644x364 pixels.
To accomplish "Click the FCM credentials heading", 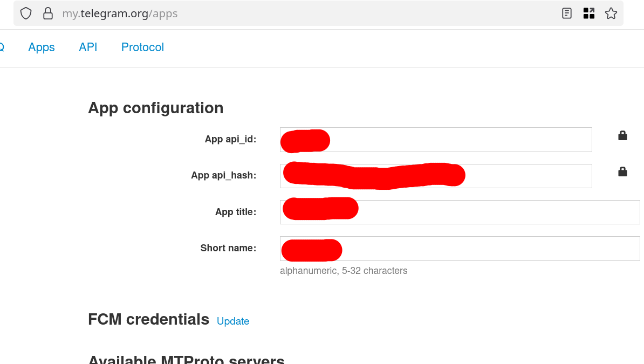I will [149, 319].
